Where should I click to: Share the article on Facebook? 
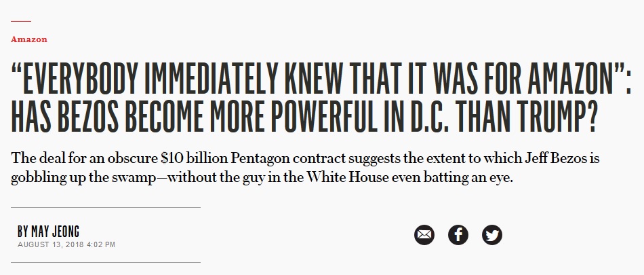point(458,235)
